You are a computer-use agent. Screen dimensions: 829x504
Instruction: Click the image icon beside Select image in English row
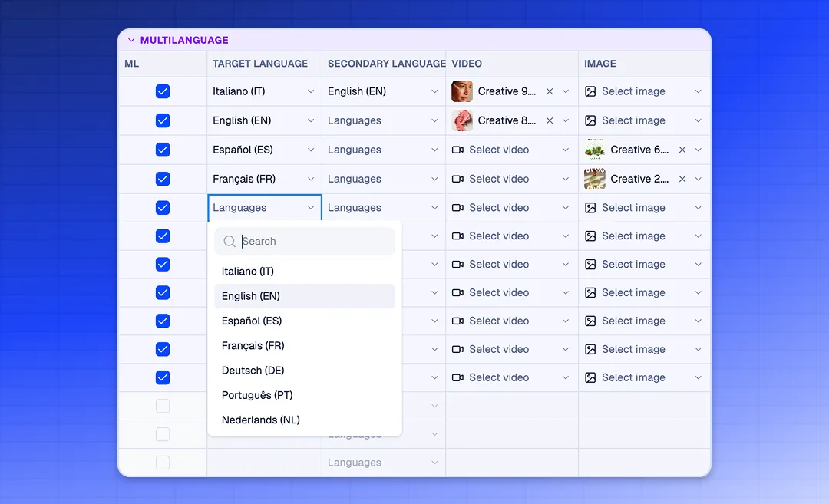pos(590,120)
